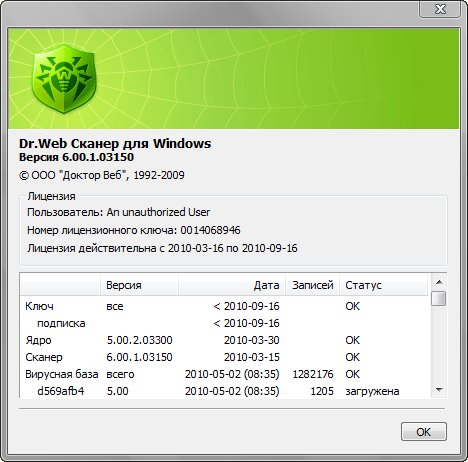The width and height of the screenshot is (468, 462).
Task: Select the Сканер row
Action: (x=225, y=357)
